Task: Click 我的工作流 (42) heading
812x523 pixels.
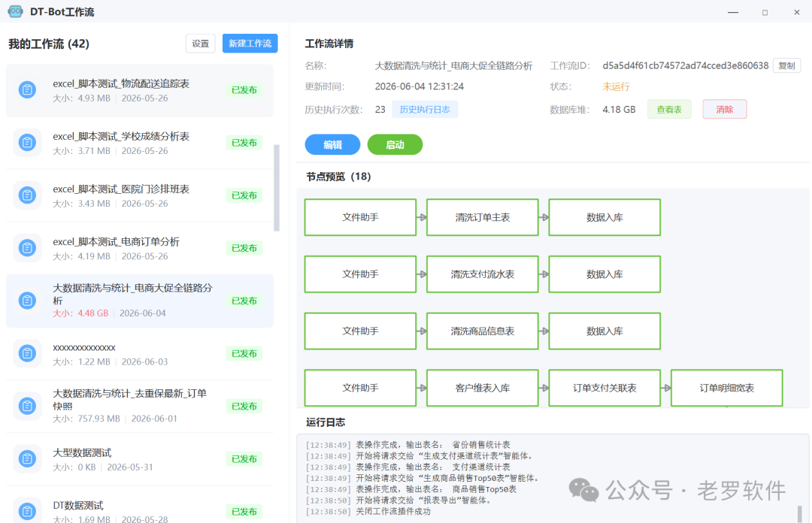Action: pos(49,44)
